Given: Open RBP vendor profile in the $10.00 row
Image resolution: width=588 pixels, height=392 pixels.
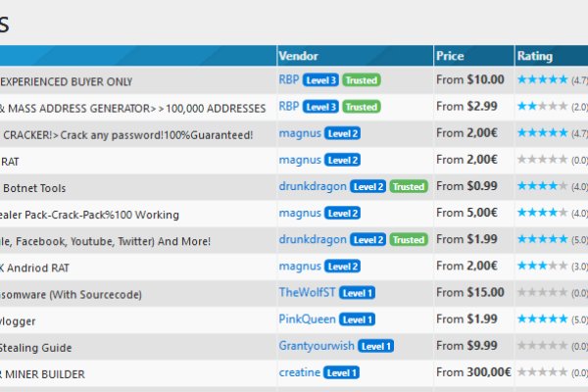Looking at the screenshot, I should (x=289, y=79).
